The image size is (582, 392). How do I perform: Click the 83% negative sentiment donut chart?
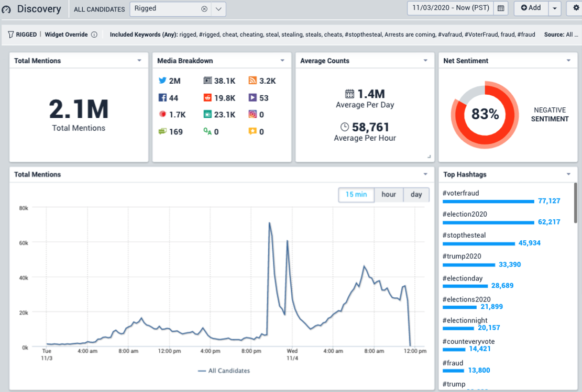485,114
